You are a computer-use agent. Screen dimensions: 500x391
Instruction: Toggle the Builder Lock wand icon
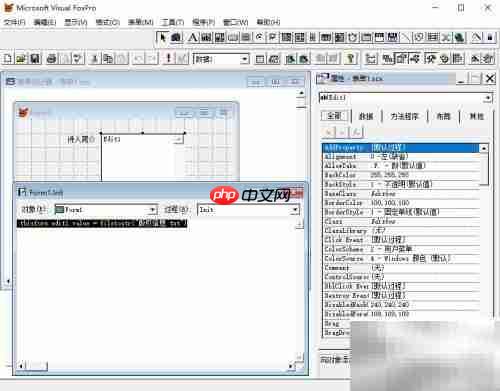(476, 37)
